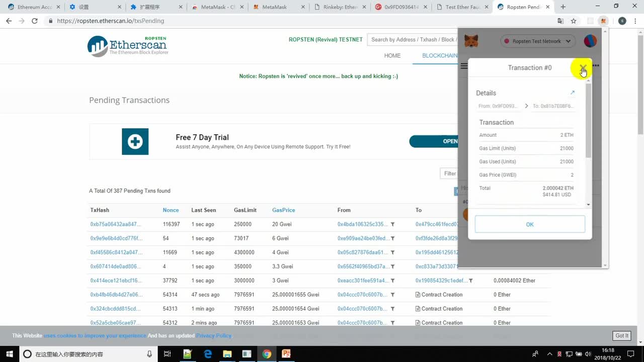Switch to the Ethereum Accounts tab

click(x=33, y=7)
